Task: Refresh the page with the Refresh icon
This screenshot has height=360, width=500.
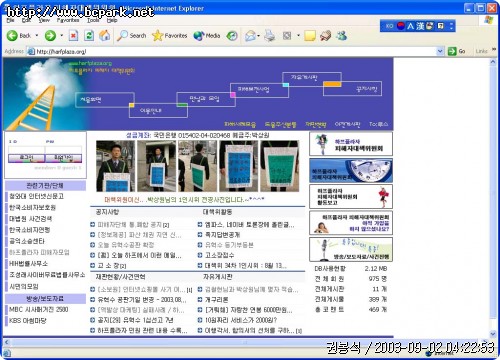Action: click(x=89, y=35)
